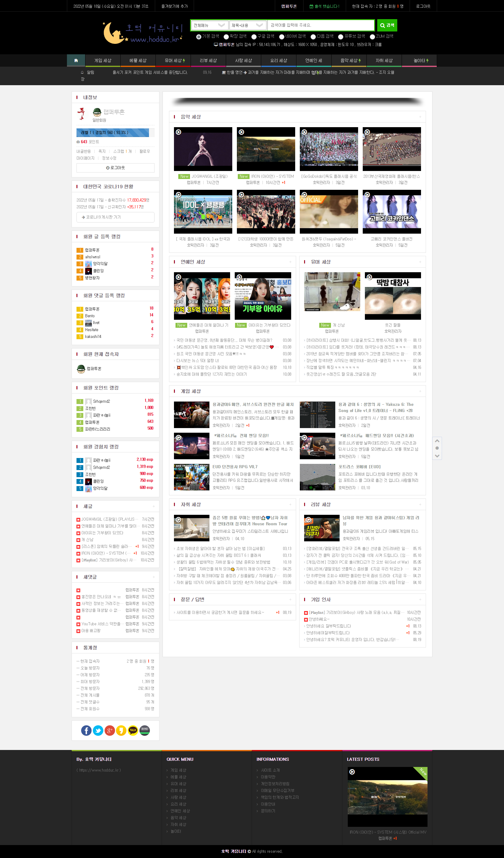Click the 로그아웃 button in 내정보 panel

coord(115,168)
